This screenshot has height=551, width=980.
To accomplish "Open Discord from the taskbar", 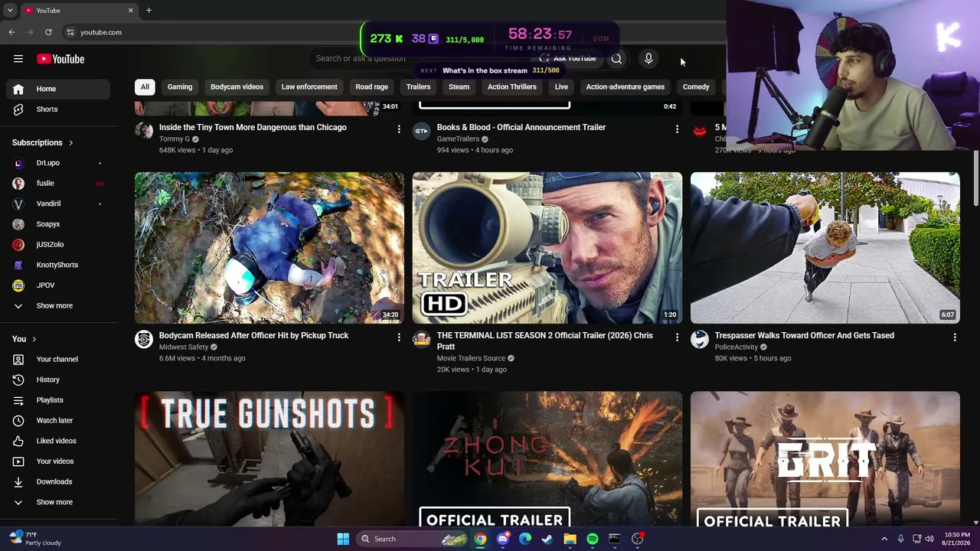I will (x=502, y=539).
